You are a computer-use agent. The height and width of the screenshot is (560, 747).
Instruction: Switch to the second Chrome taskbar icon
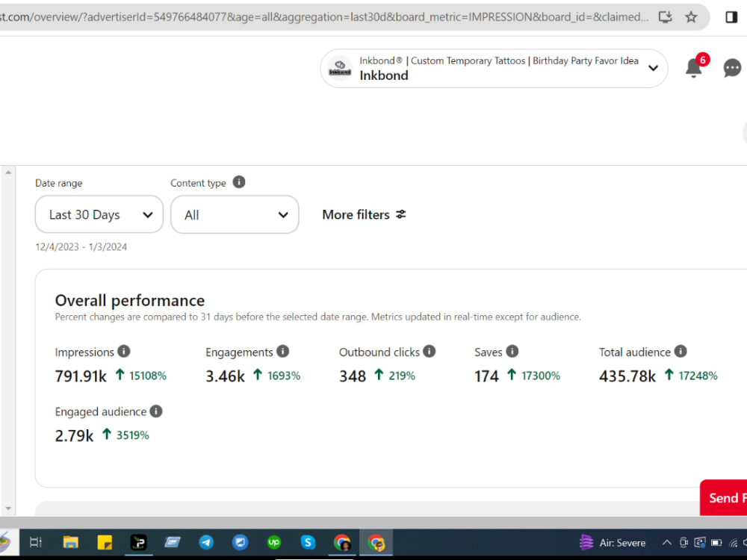pos(376,542)
